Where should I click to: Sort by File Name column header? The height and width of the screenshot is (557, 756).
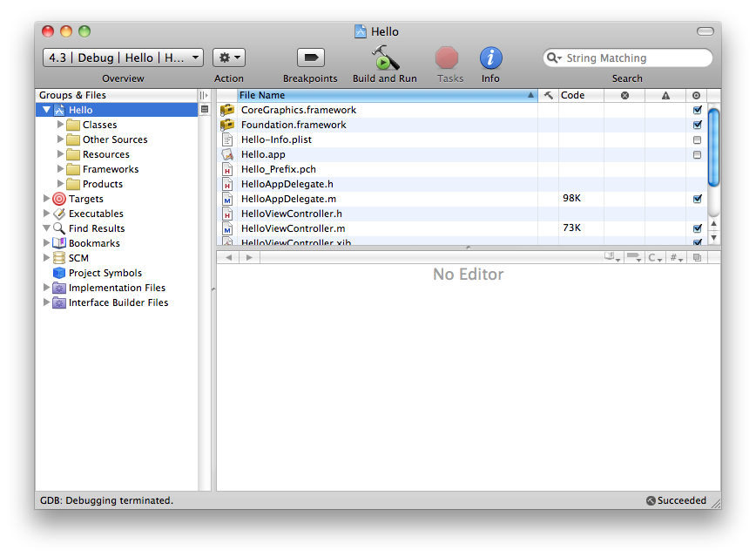coord(387,95)
